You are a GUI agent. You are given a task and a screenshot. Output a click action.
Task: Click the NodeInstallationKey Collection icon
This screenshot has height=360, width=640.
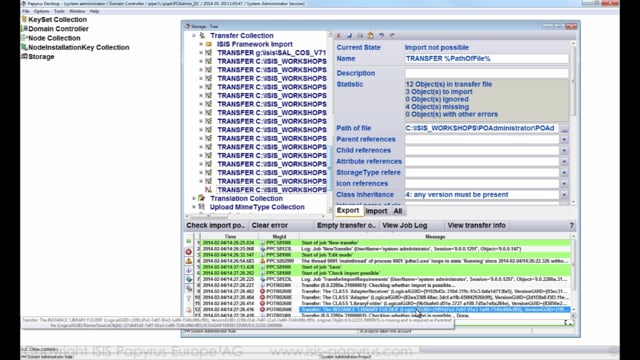24,47
